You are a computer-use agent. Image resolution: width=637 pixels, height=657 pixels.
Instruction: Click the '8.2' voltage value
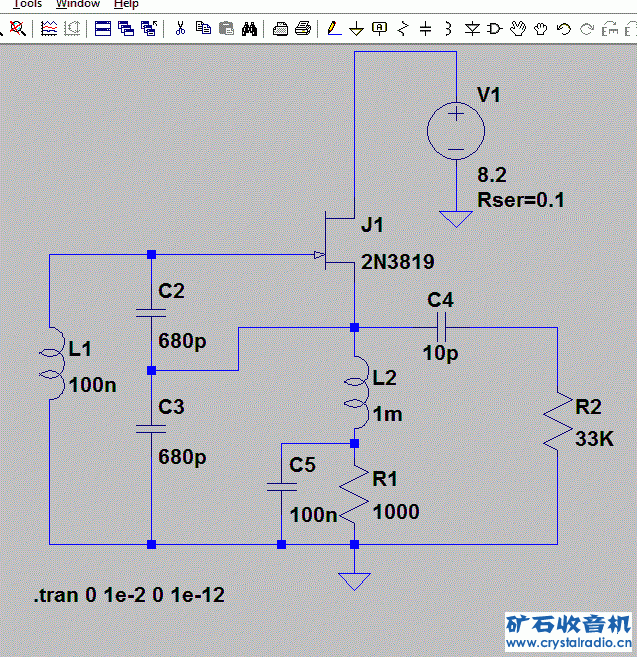[x=492, y=175]
